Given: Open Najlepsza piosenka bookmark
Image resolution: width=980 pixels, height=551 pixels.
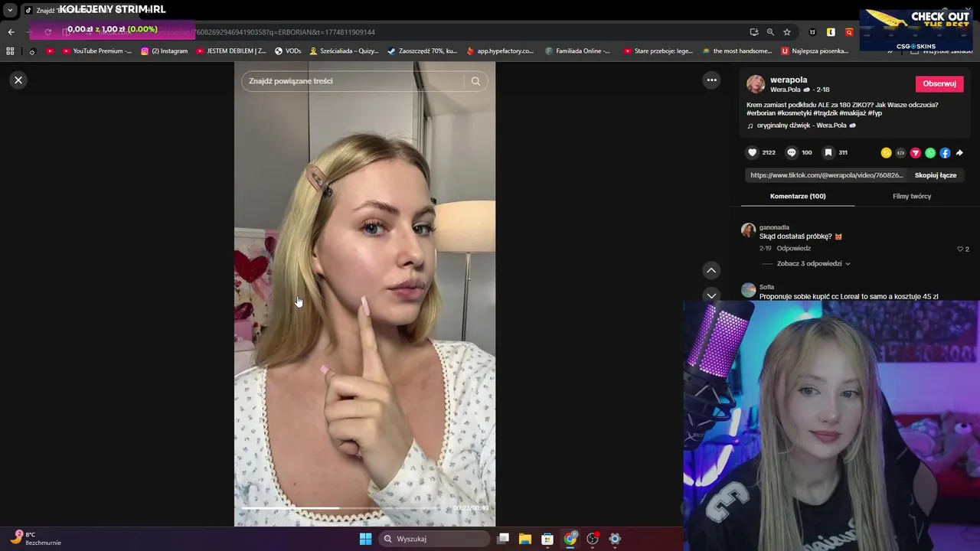Looking at the screenshot, I should click(815, 51).
